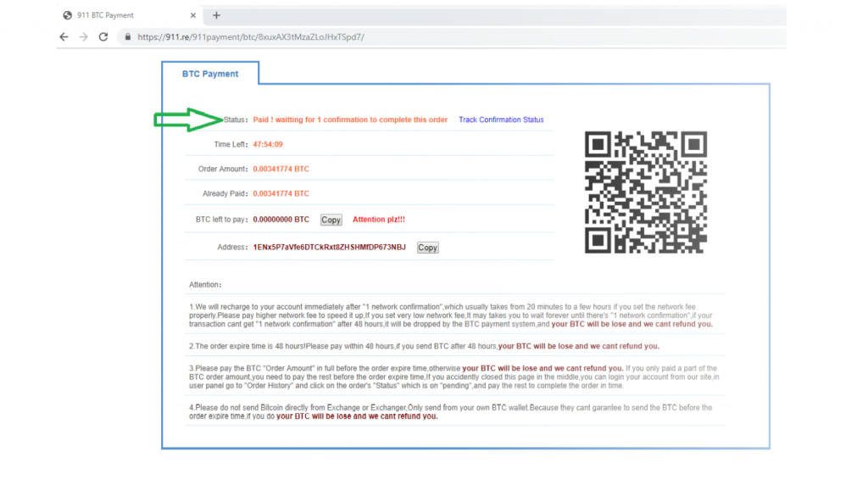This screenshot has width=868, height=491.
Task: Click note 4 about Exchange or Exchanger
Action: (451, 412)
